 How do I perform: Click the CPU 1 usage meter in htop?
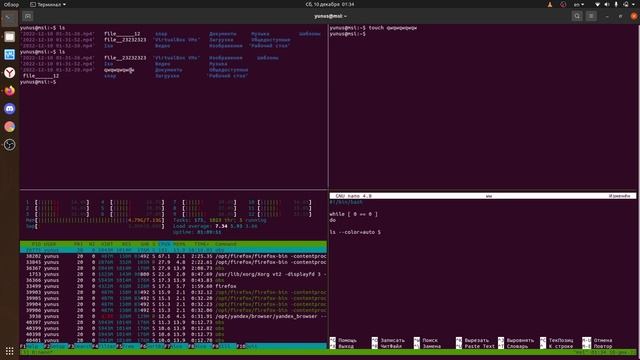coord(57,202)
